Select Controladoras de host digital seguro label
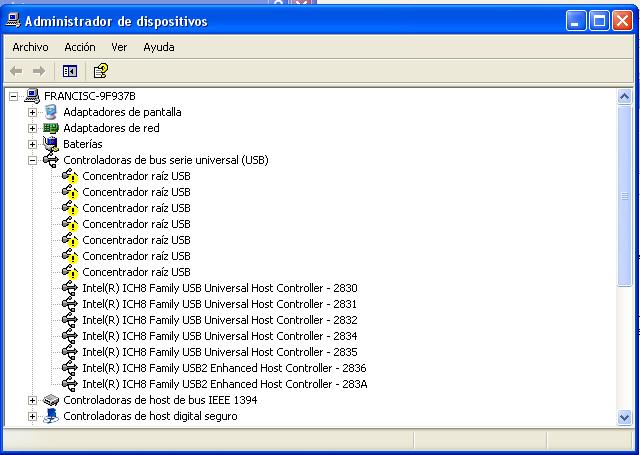Image resolution: width=640 pixels, height=455 pixels. 150,416
